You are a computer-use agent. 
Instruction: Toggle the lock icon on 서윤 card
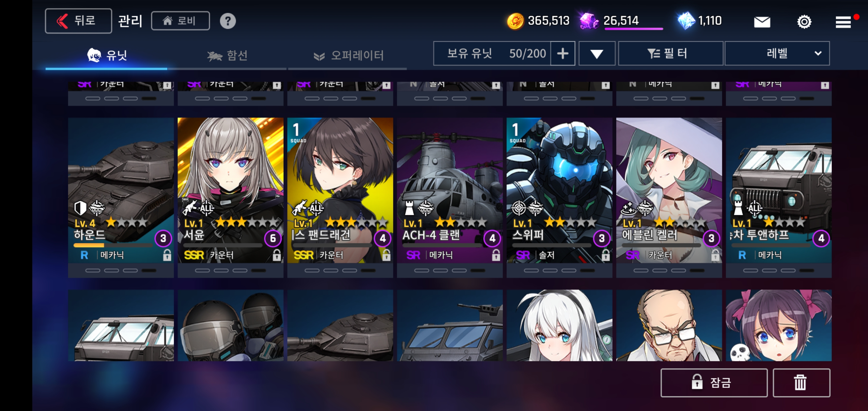coord(277,255)
